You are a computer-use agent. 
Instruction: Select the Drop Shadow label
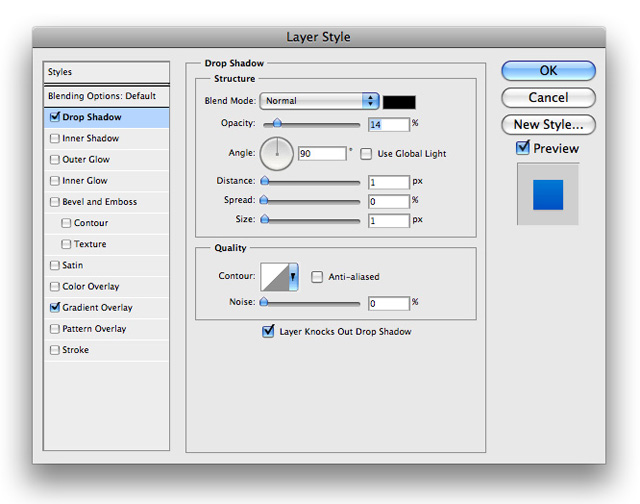(x=92, y=117)
